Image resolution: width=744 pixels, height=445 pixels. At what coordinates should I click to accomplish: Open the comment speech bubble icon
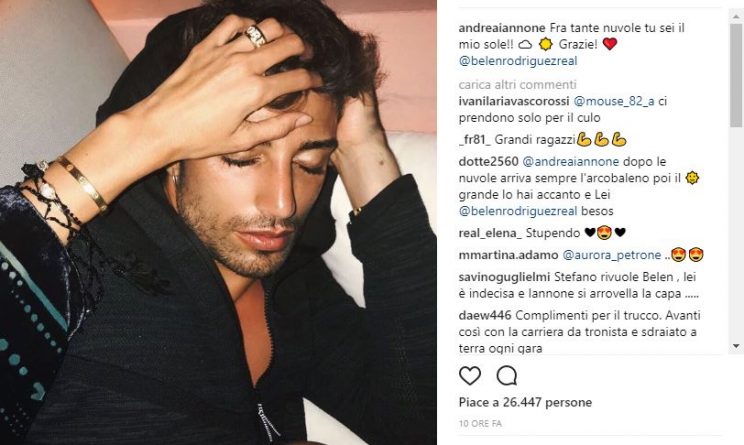coord(506,376)
